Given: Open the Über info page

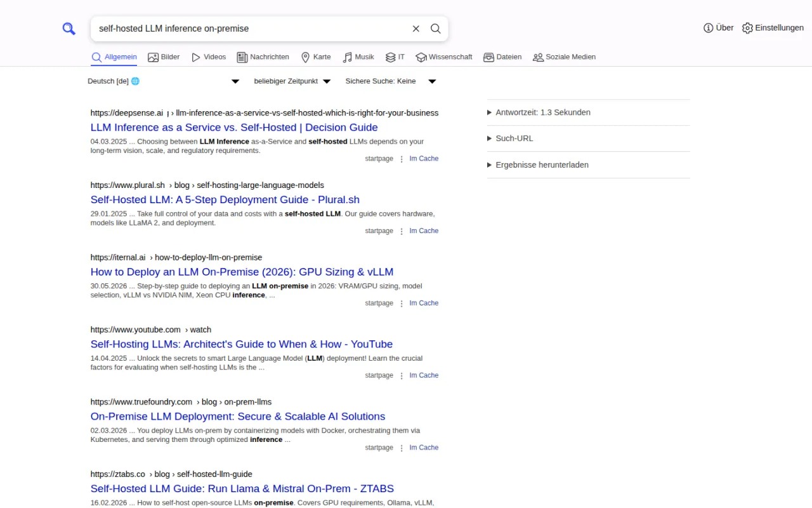Looking at the screenshot, I should tap(719, 28).
